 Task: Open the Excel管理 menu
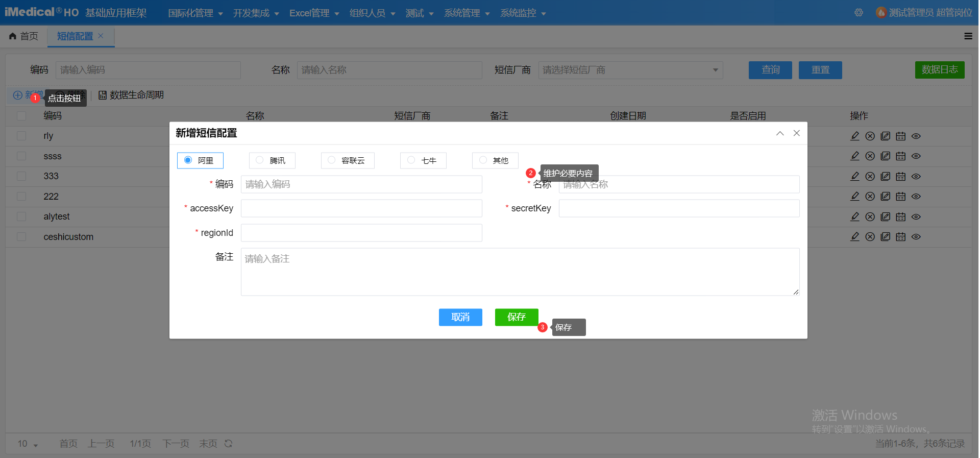tap(314, 13)
